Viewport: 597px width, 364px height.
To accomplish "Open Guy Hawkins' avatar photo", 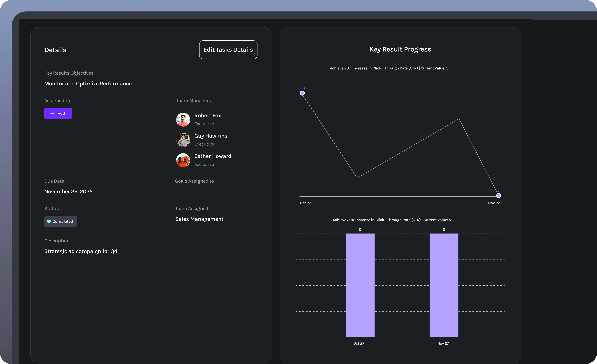I will [x=183, y=140].
